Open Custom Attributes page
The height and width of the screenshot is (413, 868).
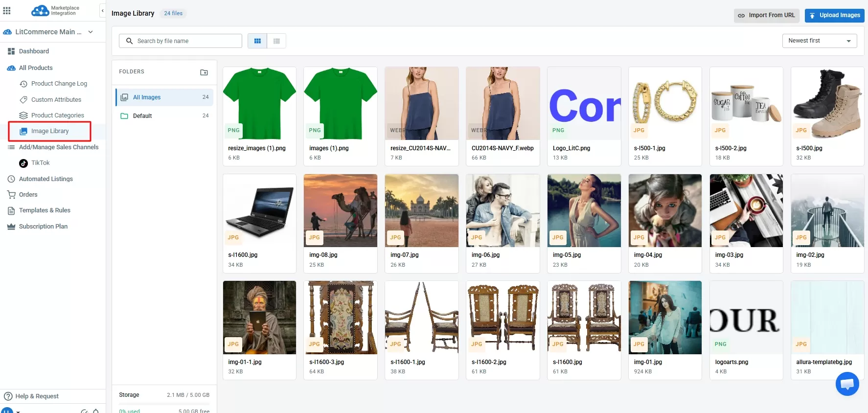click(56, 100)
